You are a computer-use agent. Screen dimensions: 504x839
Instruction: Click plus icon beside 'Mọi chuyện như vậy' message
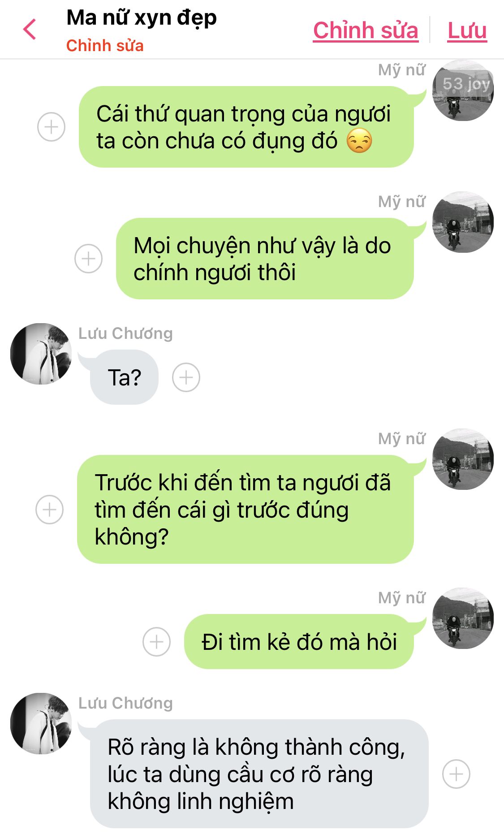coord(88,258)
